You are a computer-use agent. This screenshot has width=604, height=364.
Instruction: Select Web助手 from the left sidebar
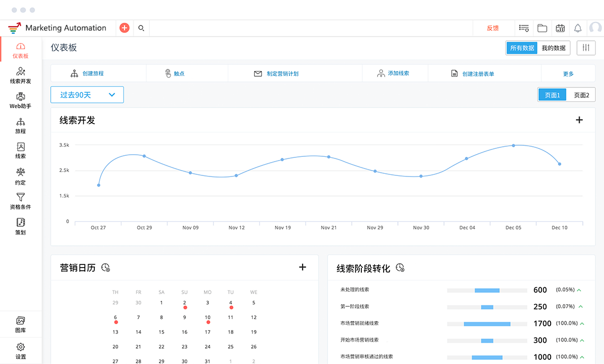(20, 102)
